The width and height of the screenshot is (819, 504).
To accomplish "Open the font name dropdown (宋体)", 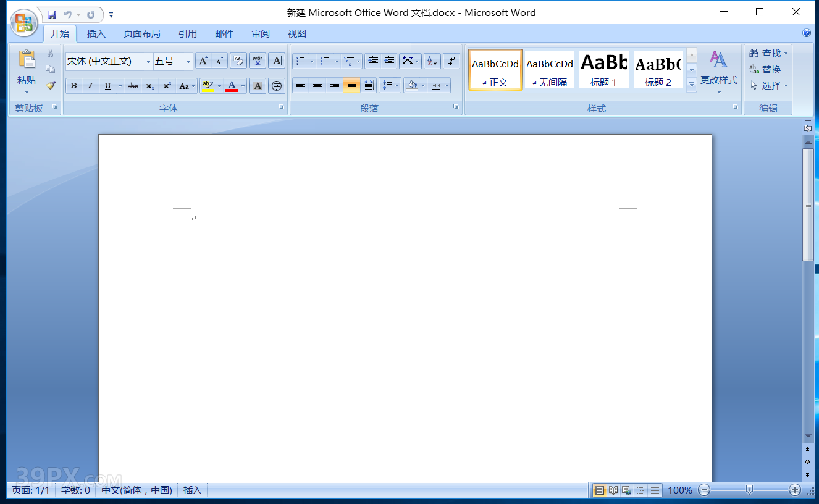I will tap(148, 61).
